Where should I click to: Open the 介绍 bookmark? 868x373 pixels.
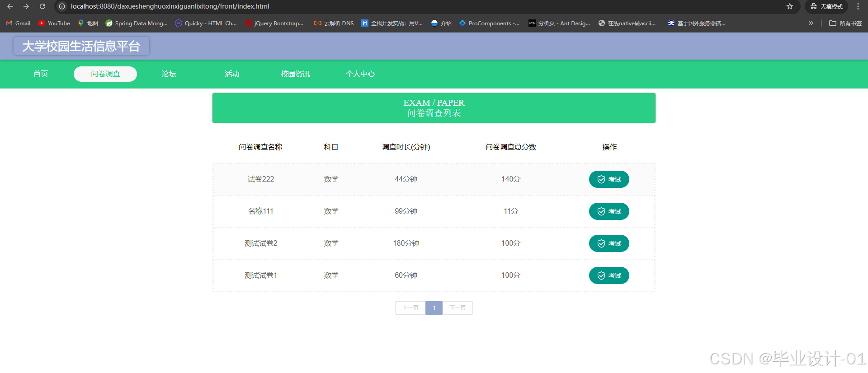441,23
